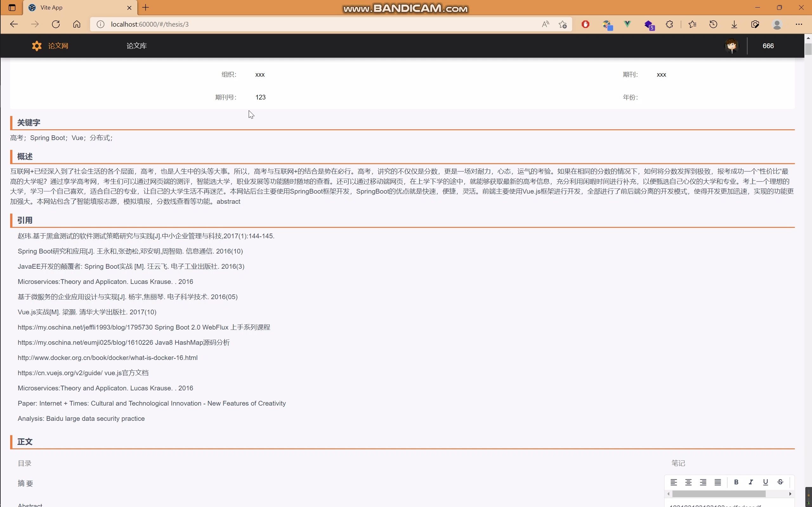Open the ad blocker extension icon
812x507 pixels.
pyautogui.click(x=585, y=24)
